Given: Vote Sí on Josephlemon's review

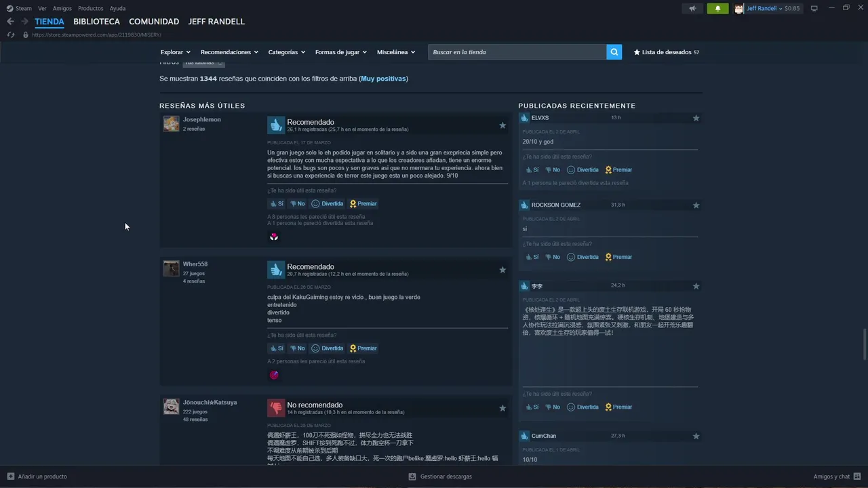Looking at the screenshot, I should 277,203.
